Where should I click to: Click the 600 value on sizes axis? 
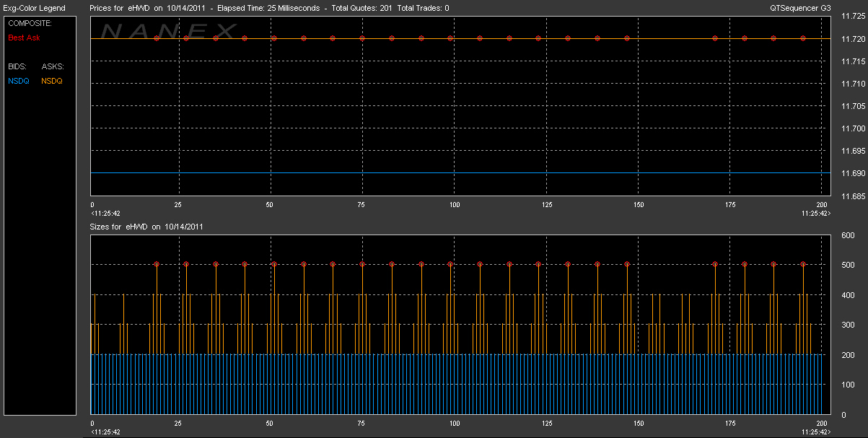(849, 235)
